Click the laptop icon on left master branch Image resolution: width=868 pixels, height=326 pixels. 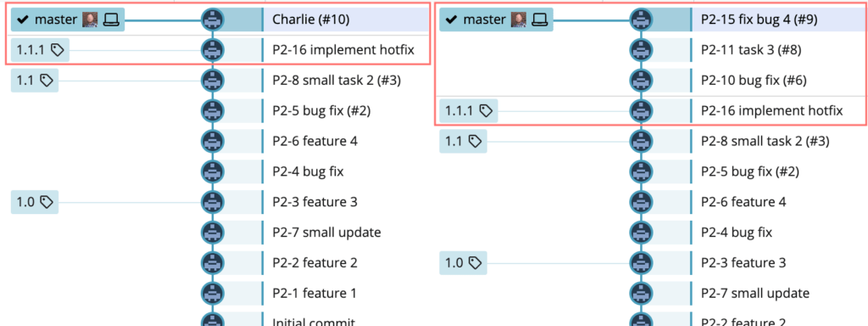pyautogui.click(x=111, y=20)
